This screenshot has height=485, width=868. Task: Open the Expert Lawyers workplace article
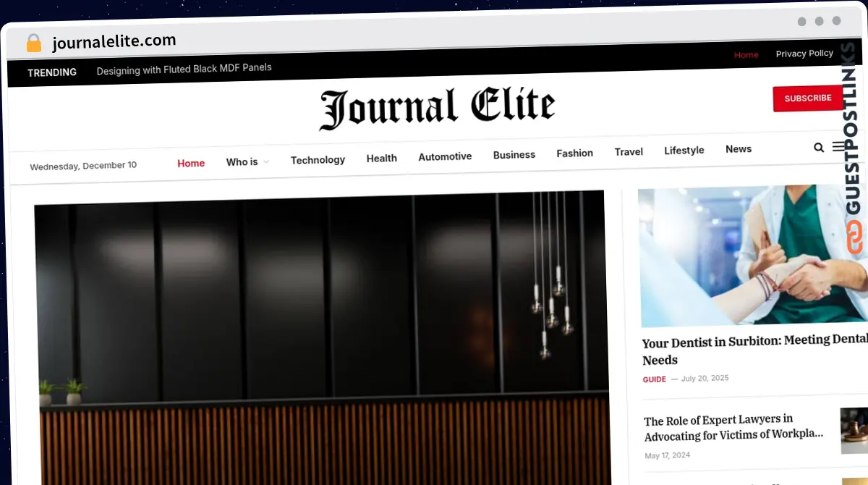733,428
